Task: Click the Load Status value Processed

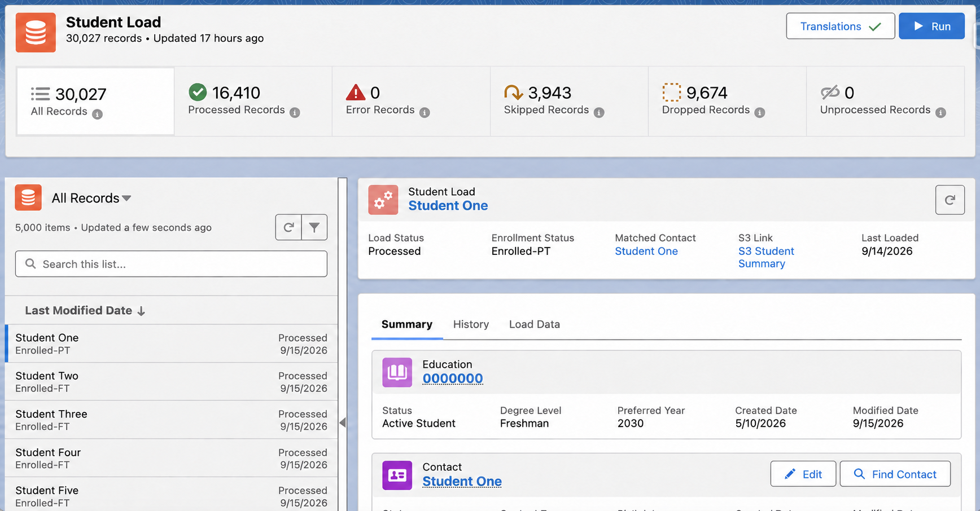Action: [395, 252]
